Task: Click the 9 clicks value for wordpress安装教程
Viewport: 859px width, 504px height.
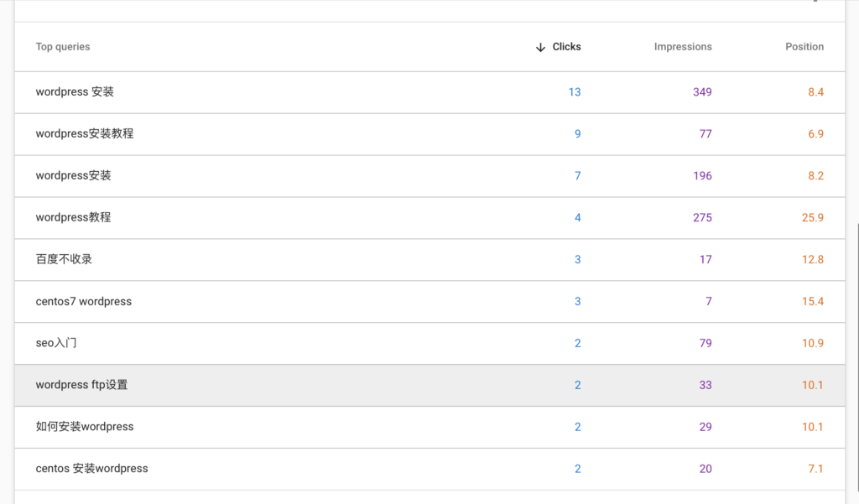Action: click(x=577, y=134)
